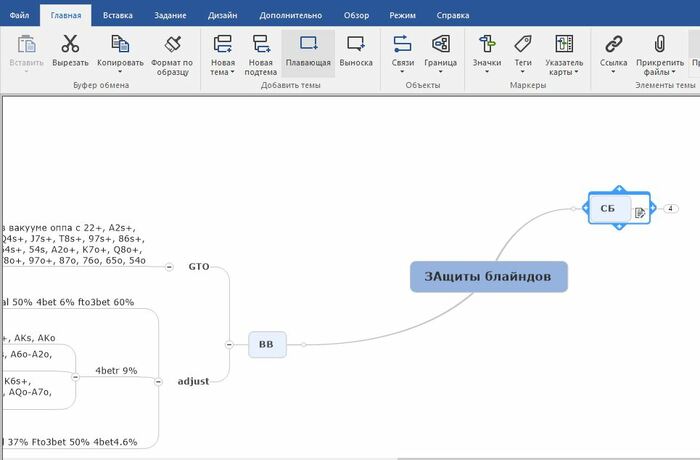Select the text 'al 50% 4bet 6% fto3bet 60%'
Image resolution: width=700 pixels, height=460 pixels.
coord(67,302)
